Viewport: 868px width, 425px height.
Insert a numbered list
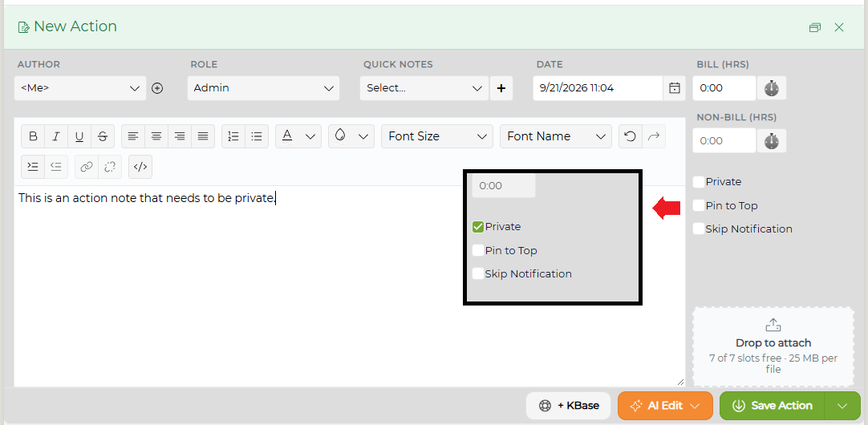233,136
